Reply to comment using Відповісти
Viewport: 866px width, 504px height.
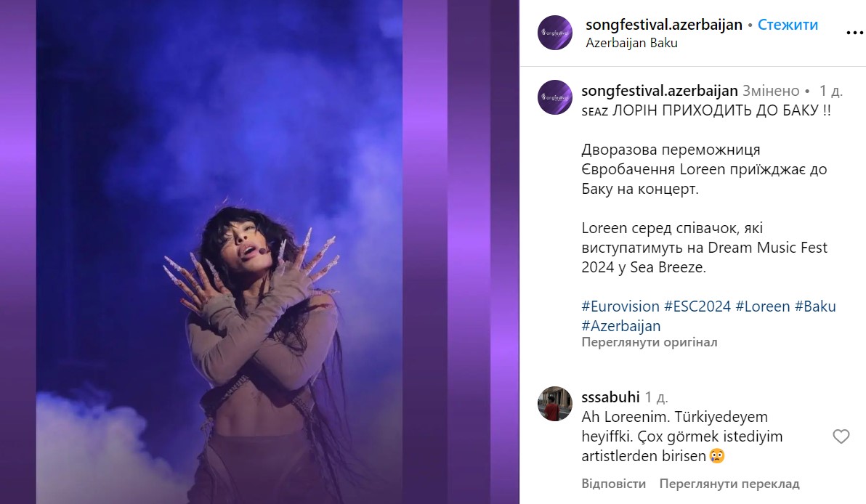click(613, 484)
